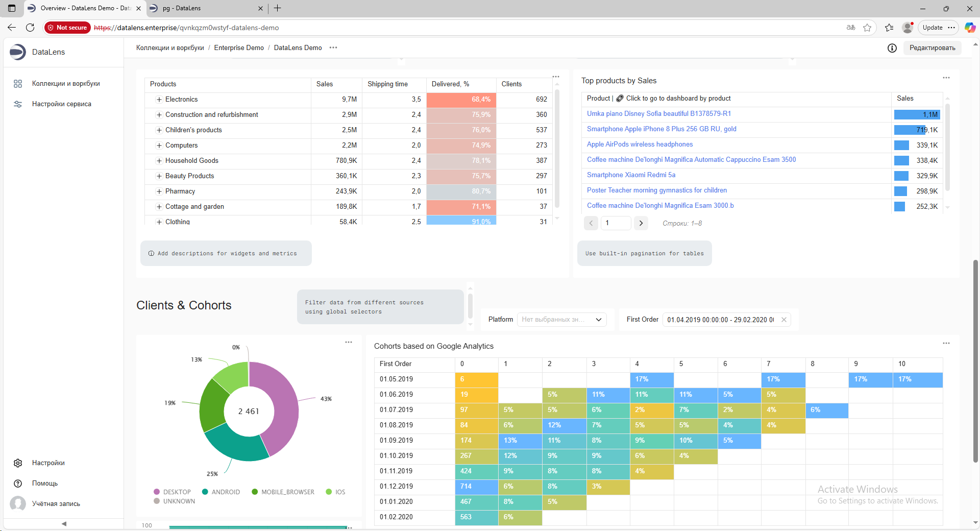Open Помощь help icon in sidebar
This screenshot has width=980, height=531.
pyautogui.click(x=18, y=484)
